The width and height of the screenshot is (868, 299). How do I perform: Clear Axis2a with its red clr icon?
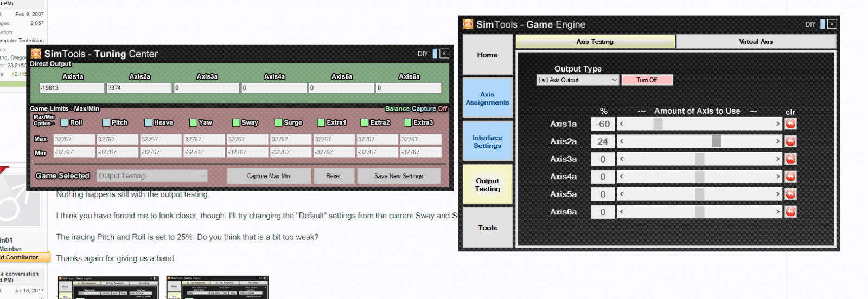[790, 141]
